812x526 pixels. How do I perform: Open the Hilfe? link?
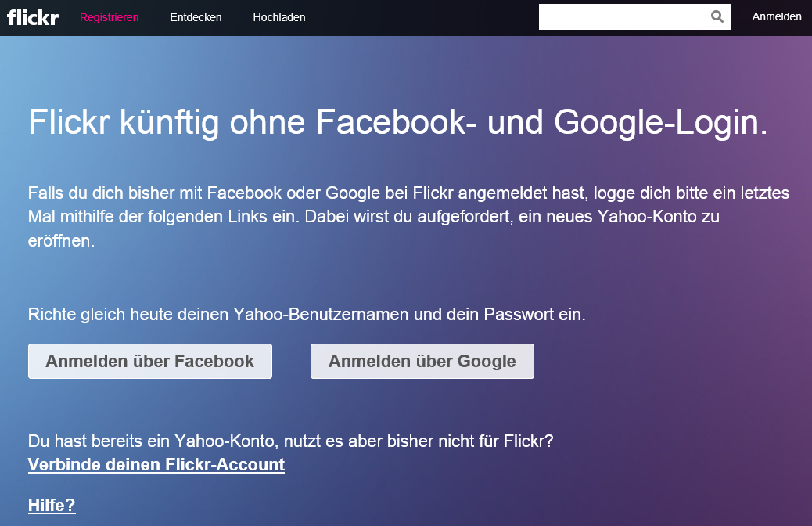coord(52,505)
